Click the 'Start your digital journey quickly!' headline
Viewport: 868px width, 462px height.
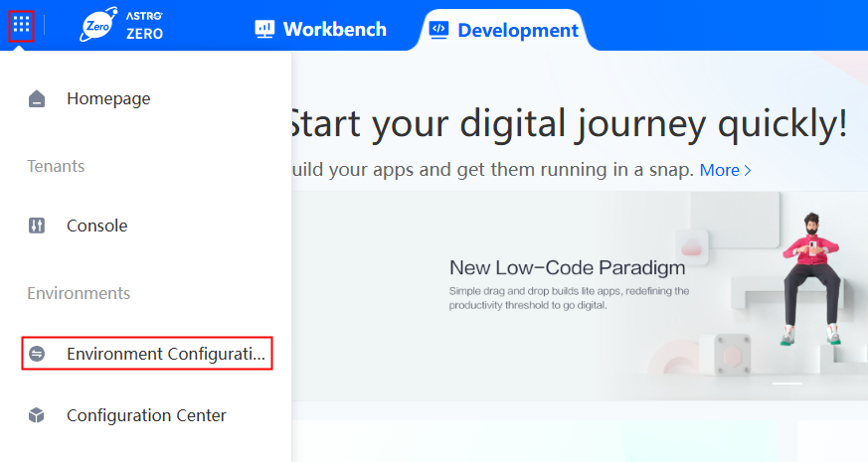[x=569, y=123]
